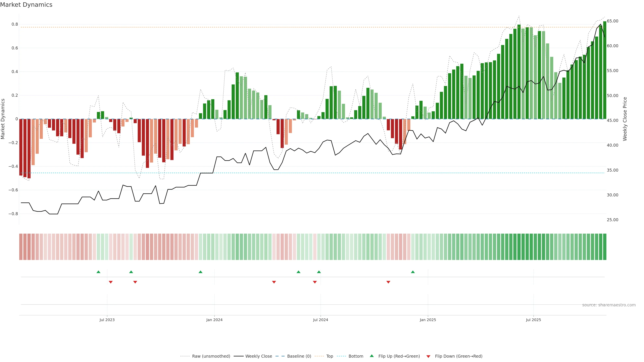
Task: Click the last red flip-down marker in late 2024
Action: 388,282
